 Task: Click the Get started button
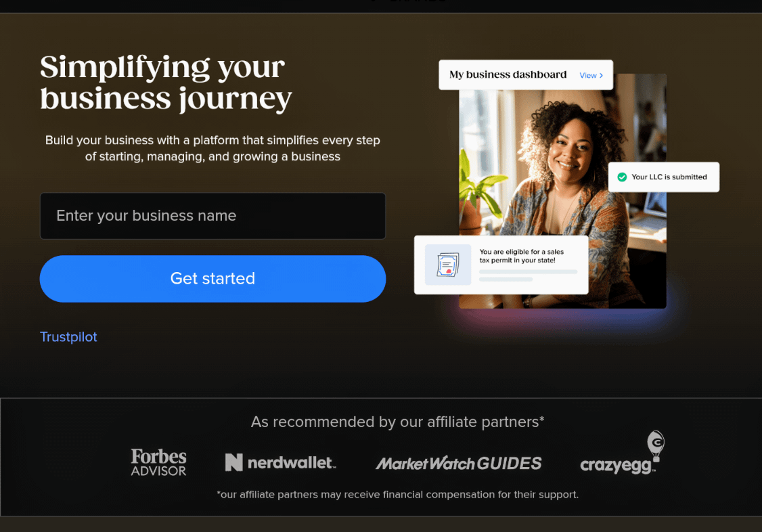(x=213, y=279)
